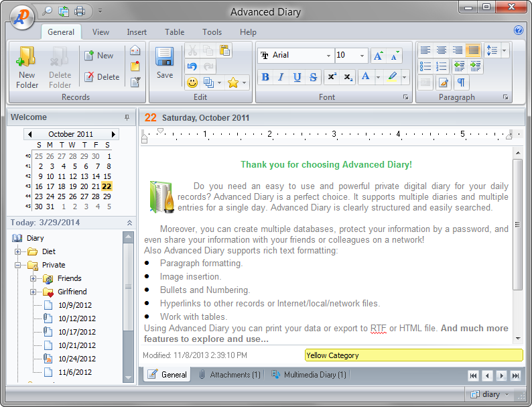532x407 pixels.
Task: Toggle superscript formatting
Action: click(x=332, y=77)
